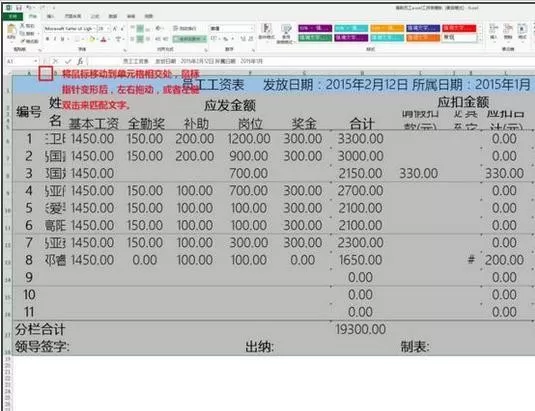Toggle wrap text for cells
The width and height of the screenshot is (535, 411).
click(184, 28)
